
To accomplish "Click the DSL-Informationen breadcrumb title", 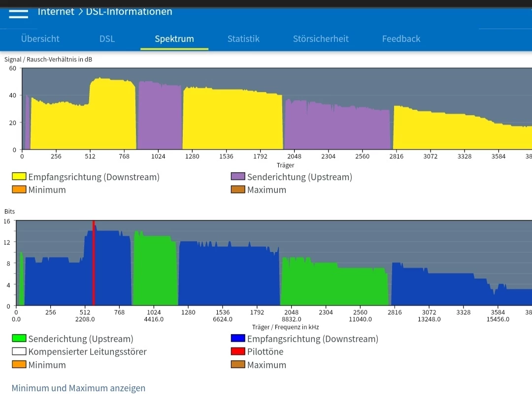I will [x=129, y=11].
